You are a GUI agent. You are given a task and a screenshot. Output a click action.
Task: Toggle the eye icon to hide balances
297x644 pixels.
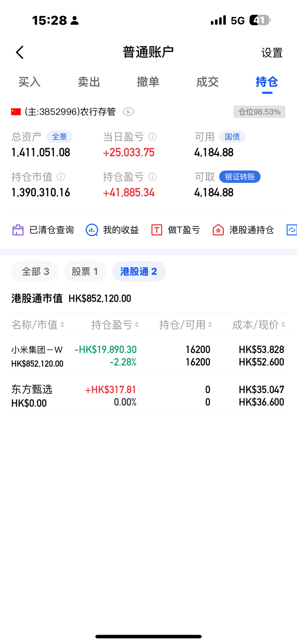(x=128, y=112)
